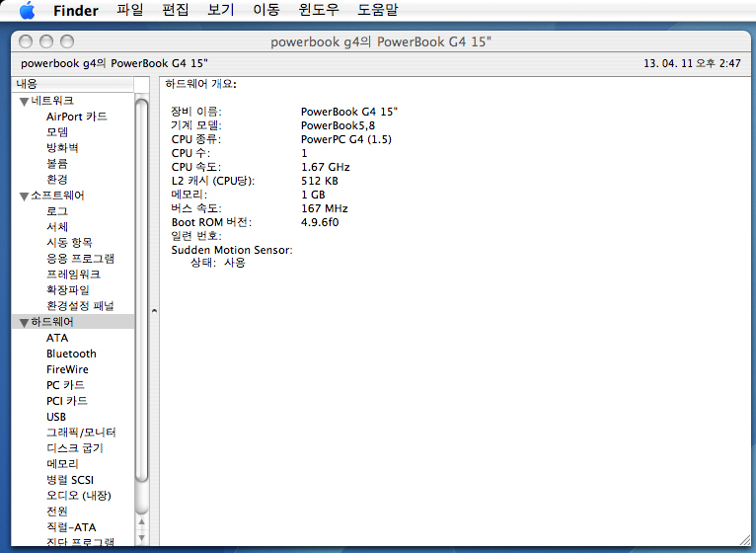Open the 도움말 menu
This screenshot has width=756, height=553.
coord(377,11)
